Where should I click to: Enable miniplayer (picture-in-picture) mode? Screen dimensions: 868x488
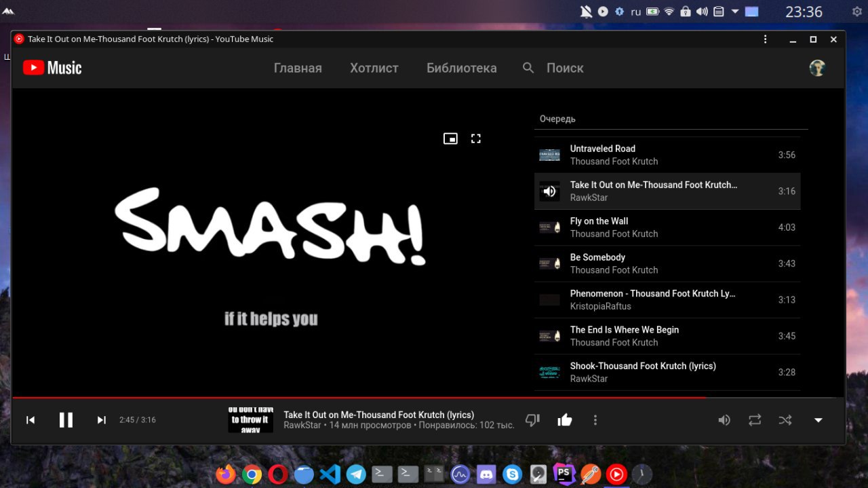coord(450,138)
